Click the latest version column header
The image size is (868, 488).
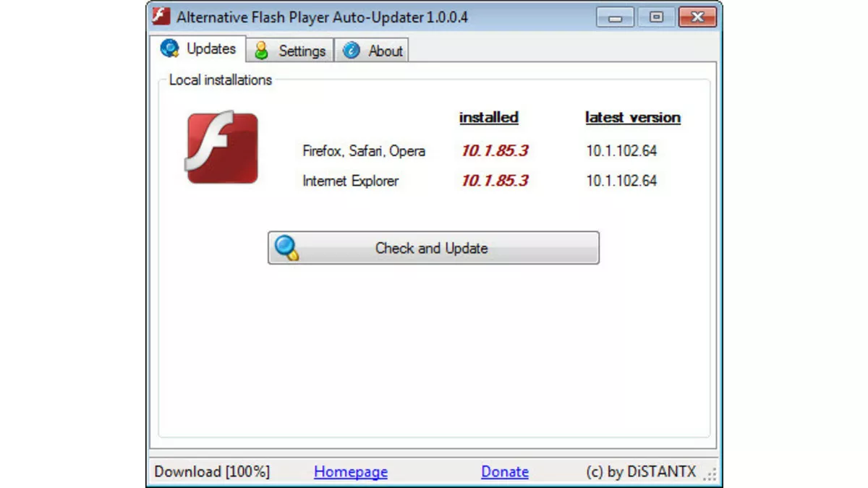click(x=632, y=117)
